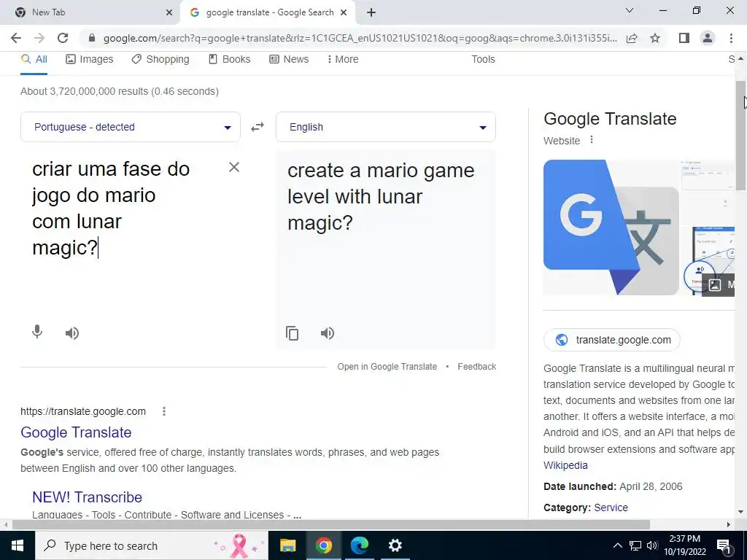
Task: Go back to previous page
Action: tap(16, 38)
